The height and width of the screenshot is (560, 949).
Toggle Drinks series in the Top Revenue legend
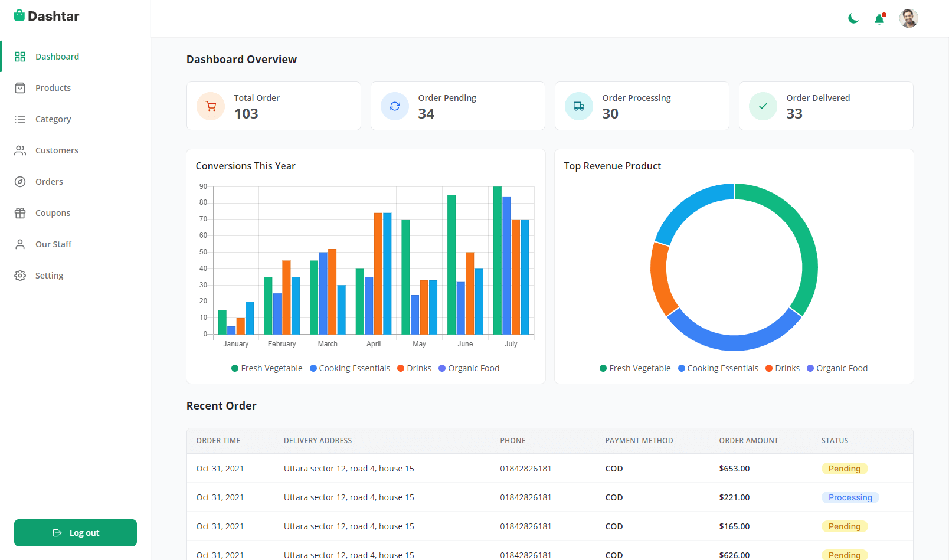tap(783, 368)
